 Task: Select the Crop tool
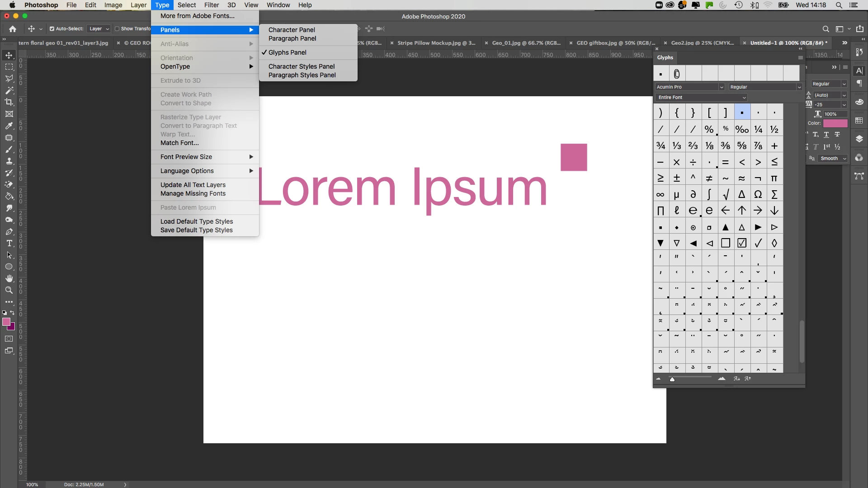9,102
